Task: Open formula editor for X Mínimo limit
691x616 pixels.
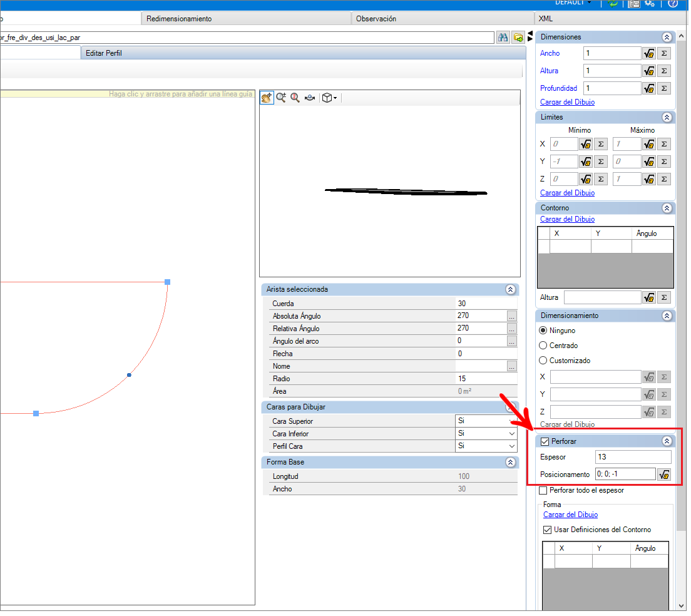Action: 587,145
